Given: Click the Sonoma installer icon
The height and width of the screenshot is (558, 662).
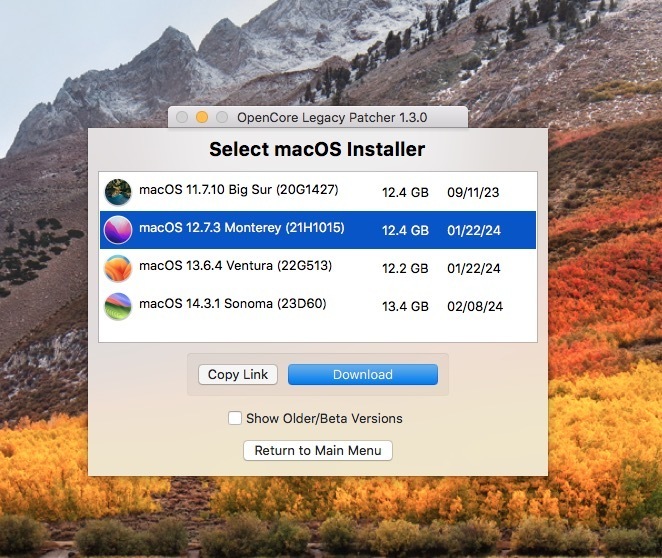Looking at the screenshot, I should tap(118, 306).
